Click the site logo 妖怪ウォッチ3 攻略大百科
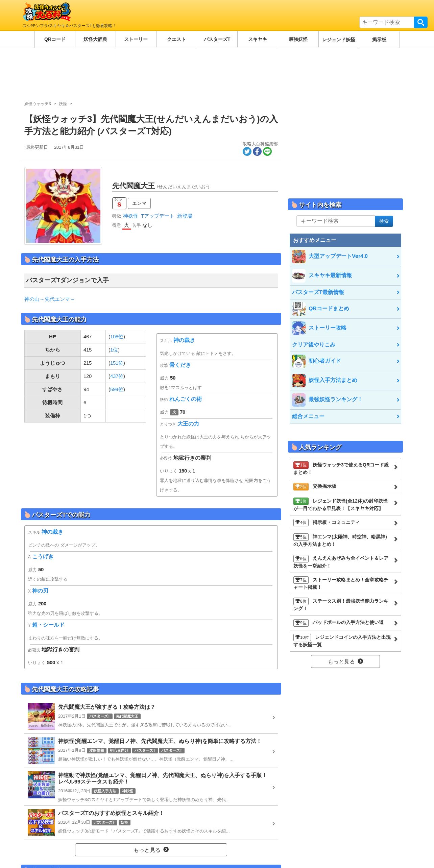 [x=47, y=12]
